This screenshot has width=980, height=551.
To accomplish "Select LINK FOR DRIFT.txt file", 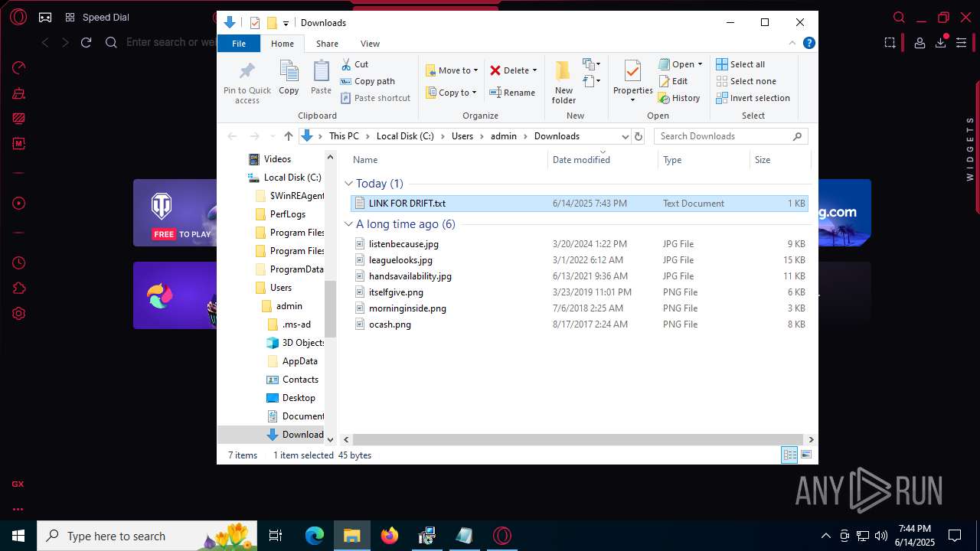I will [x=579, y=204].
